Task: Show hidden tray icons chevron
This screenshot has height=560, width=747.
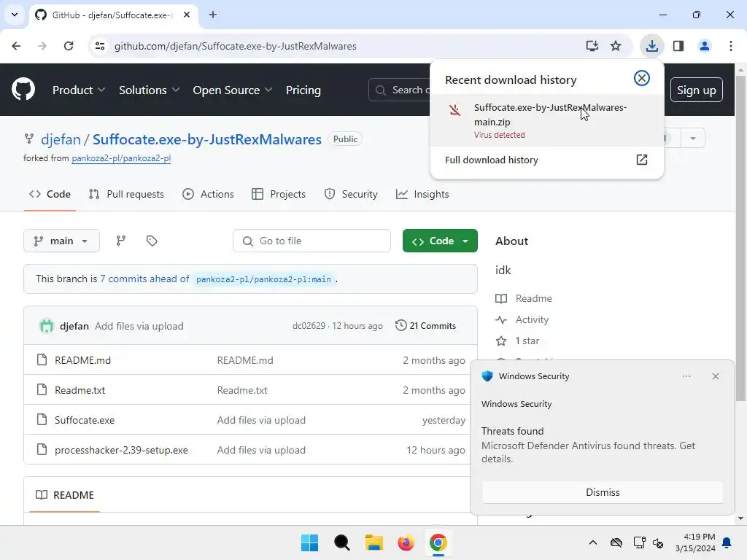Action: [x=592, y=542]
